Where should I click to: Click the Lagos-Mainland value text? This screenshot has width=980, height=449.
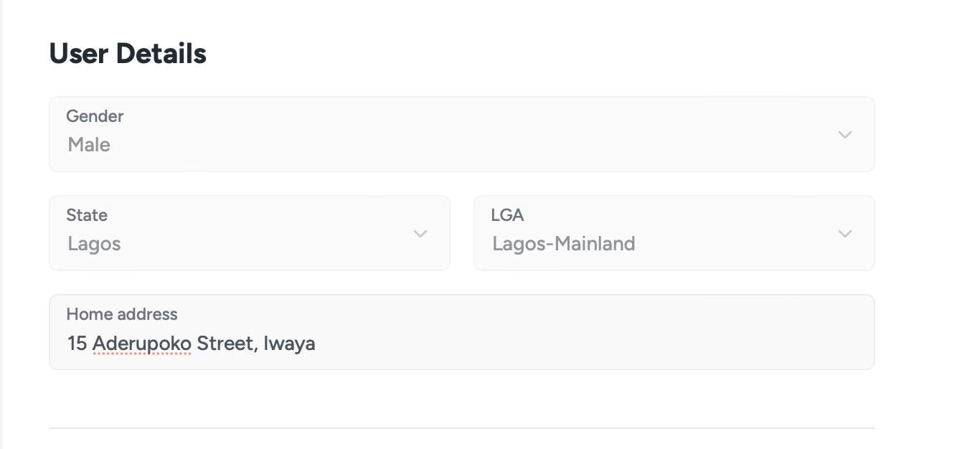(x=563, y=244)
